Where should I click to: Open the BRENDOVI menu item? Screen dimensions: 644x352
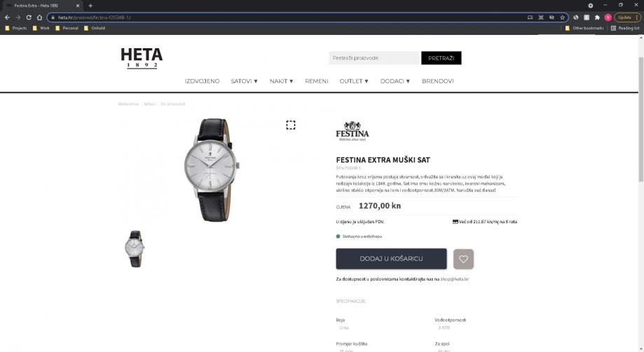(x=438, y=81)
